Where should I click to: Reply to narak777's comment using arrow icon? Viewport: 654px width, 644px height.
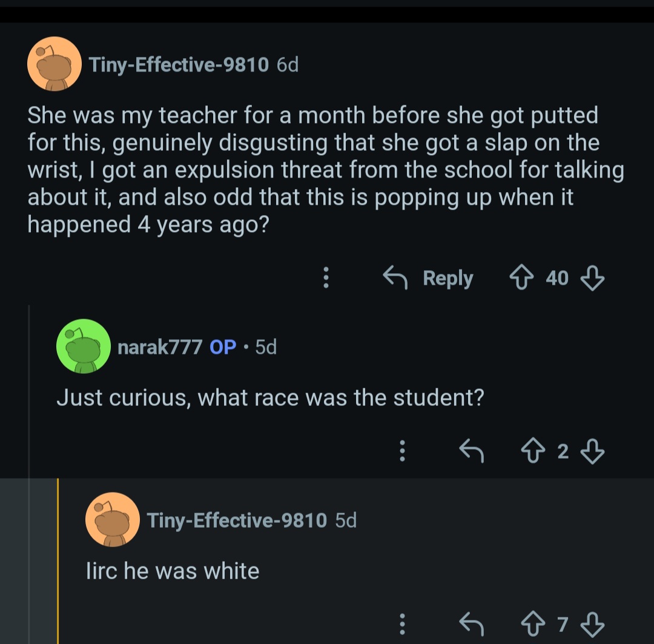click(472, 451)
